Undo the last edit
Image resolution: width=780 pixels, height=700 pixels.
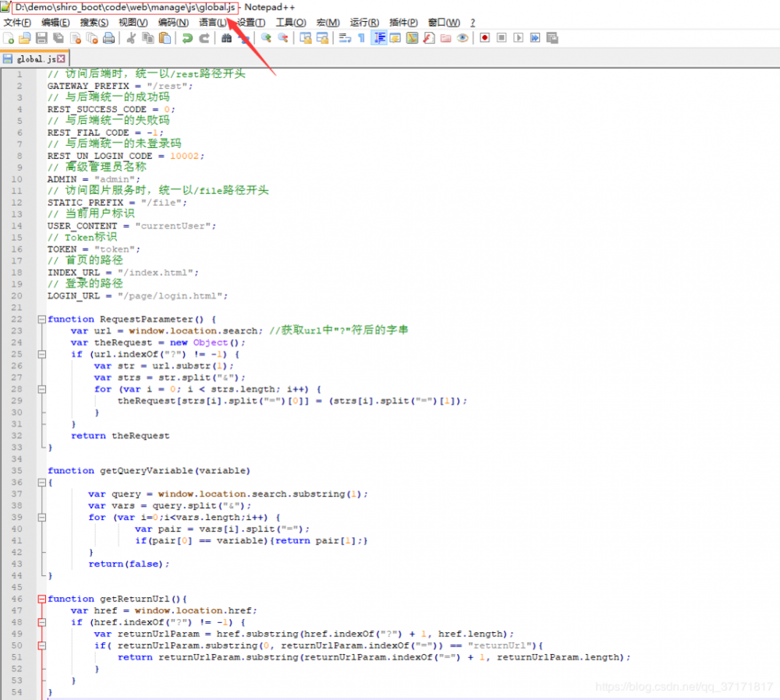click(187, 37)
